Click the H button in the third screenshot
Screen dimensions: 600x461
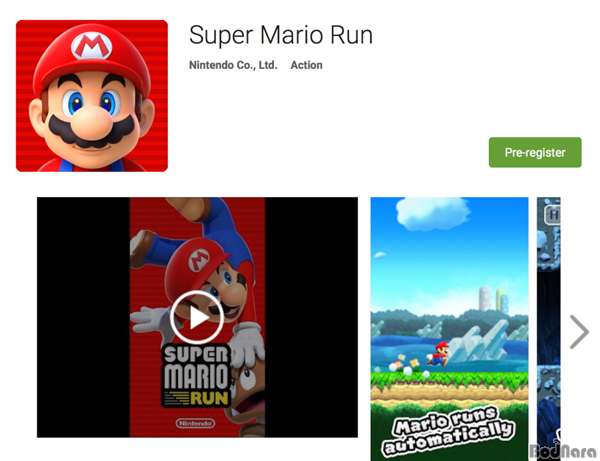click(x=553, y=215)
